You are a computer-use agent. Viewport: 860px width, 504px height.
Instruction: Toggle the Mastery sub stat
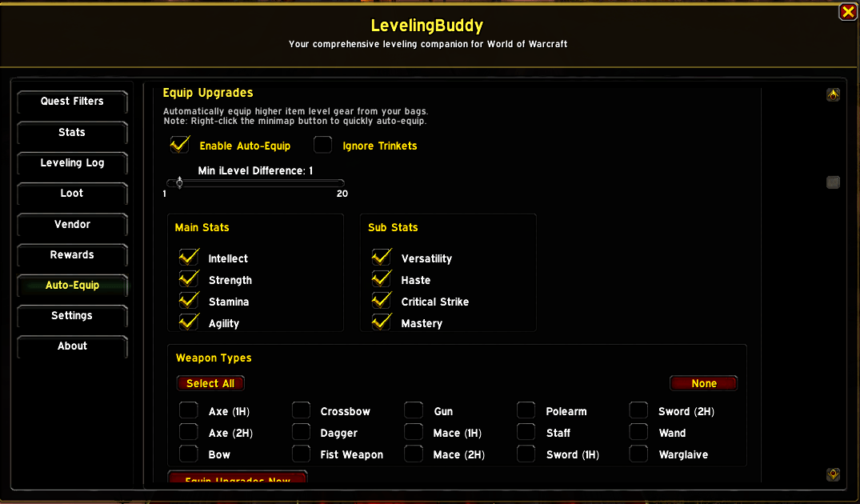coord(381,322)
